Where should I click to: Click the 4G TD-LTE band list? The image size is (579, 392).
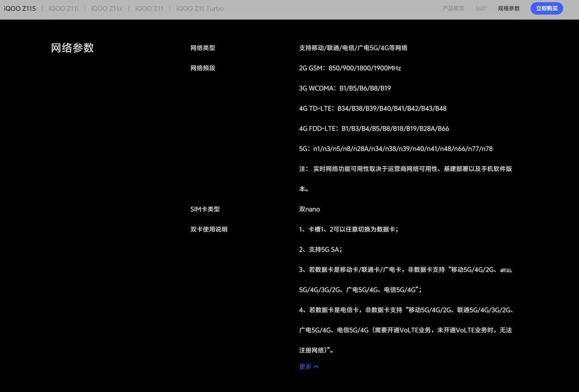[x=373, y=109]
